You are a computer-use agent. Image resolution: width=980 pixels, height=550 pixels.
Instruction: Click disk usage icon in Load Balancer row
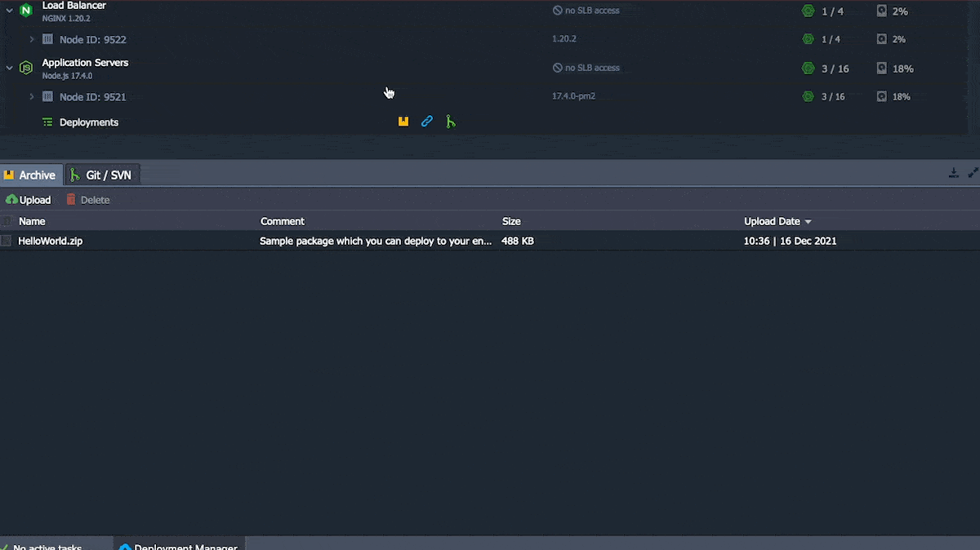881,11
